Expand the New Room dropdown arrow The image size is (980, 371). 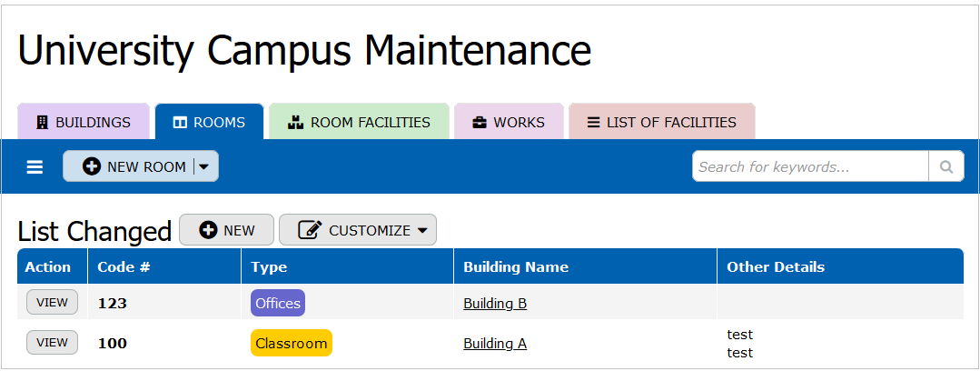204,166
